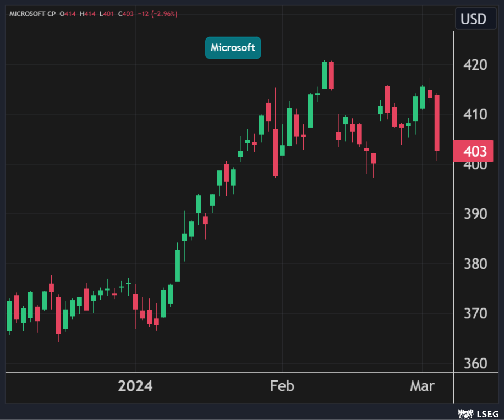Image resolution: width=504 pixels, height=420 pixels.
Task: Click the 370 price axis label
Action: [x=475, y=314]
